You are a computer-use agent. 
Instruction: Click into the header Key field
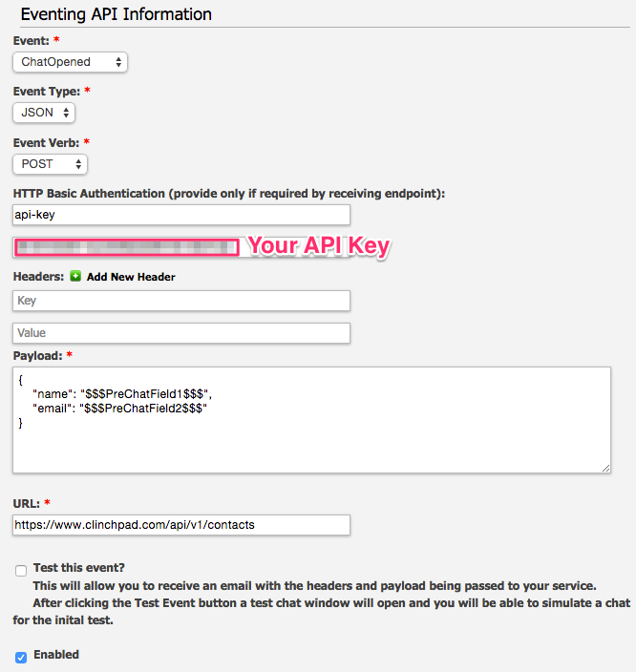(181, 301)
